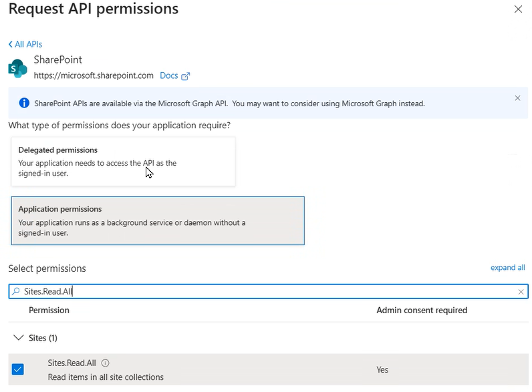532x392 pixels.
Task: Click the Permission column header
Action: [49, 311]
